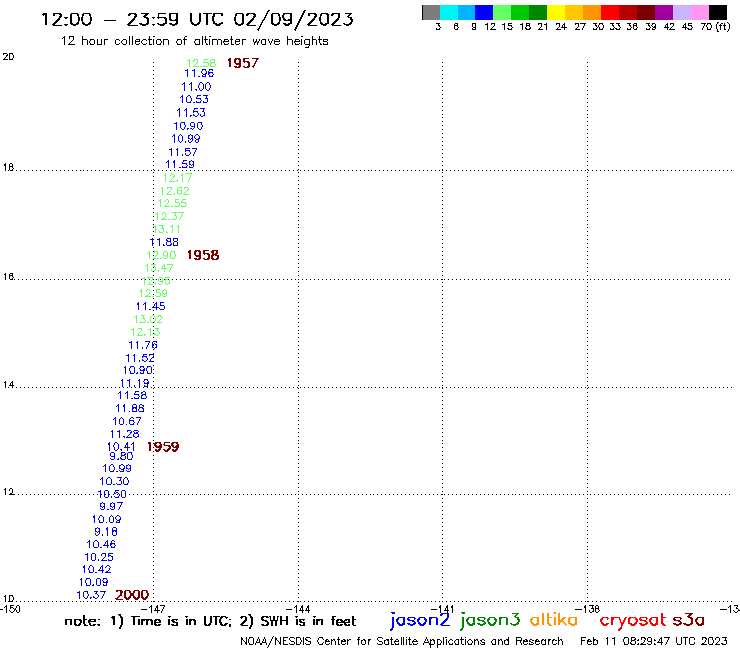Click the yellow swatch in the color legend
This screenshot has width=740, height=650.
point(556,12)
